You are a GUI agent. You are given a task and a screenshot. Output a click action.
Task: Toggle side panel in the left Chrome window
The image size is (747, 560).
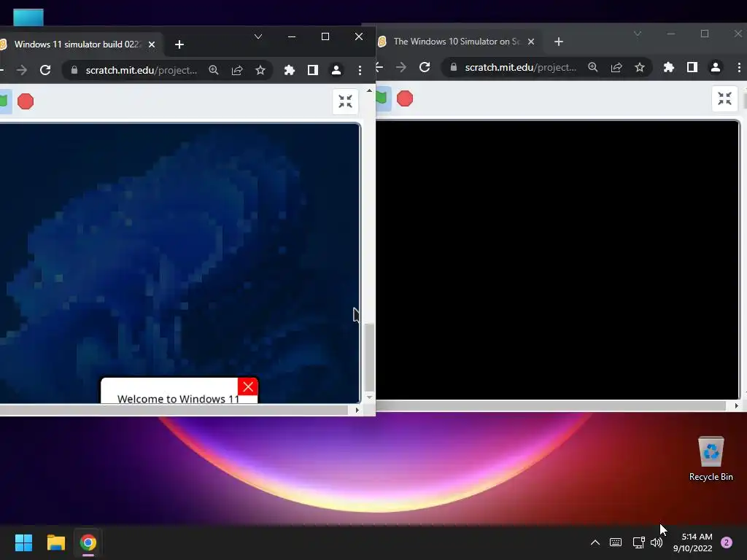[x=312, y=71]
